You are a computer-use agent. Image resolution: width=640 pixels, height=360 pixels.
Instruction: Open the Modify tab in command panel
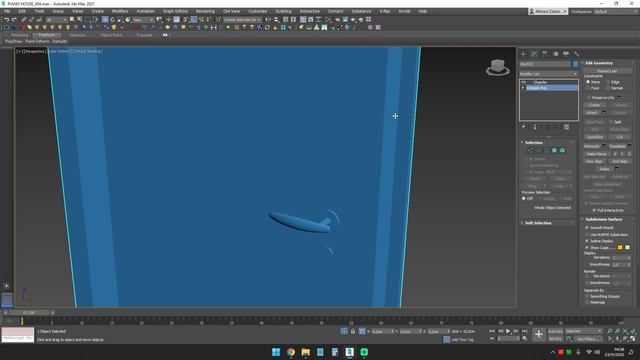pos(534,54)
